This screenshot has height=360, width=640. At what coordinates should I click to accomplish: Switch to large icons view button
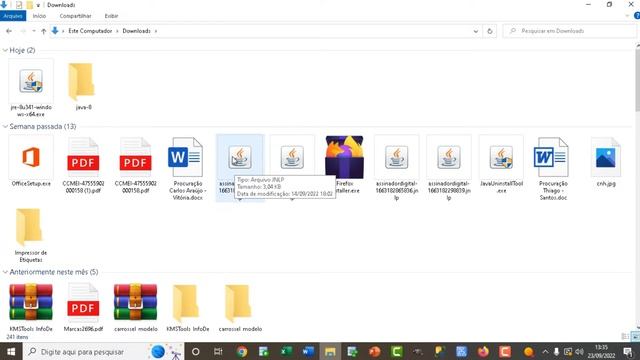[x=635, y=336]
